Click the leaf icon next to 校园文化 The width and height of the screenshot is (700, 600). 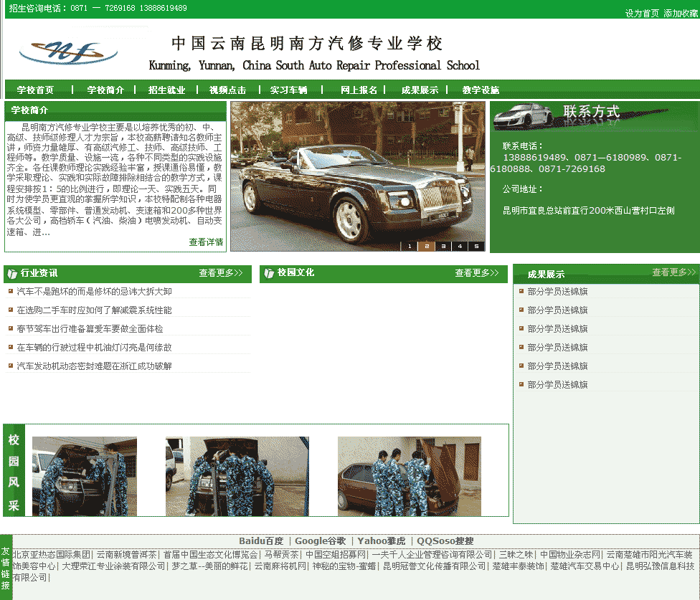point(269,273)
